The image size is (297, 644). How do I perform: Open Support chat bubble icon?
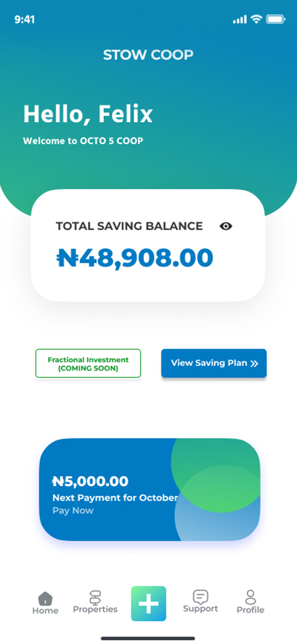tap(200, 597)
